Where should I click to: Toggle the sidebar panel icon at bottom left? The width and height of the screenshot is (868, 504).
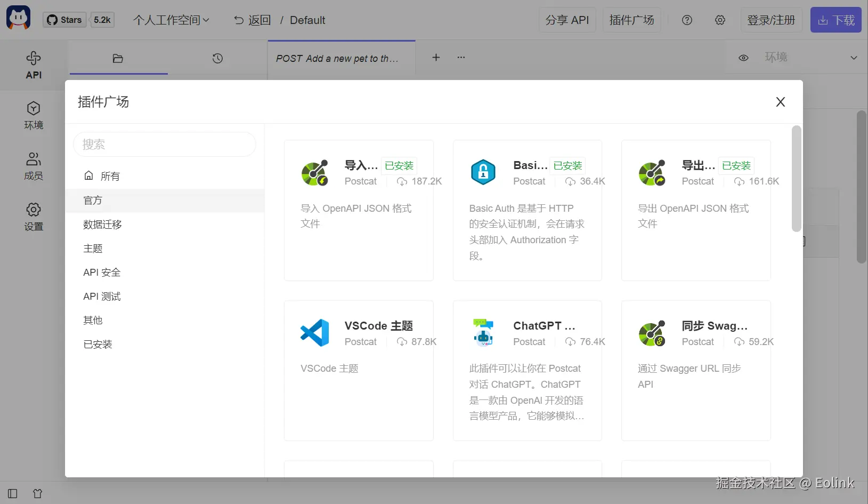(13, 494)
